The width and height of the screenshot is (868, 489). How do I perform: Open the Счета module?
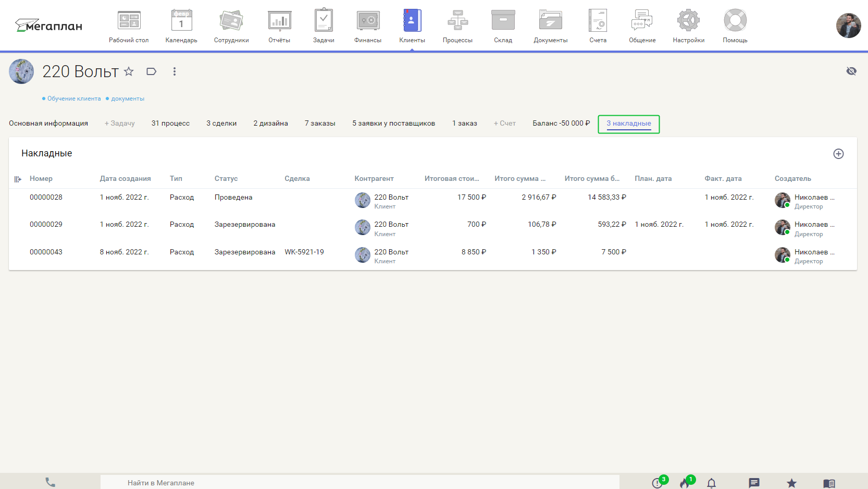(x=598, y=26)
